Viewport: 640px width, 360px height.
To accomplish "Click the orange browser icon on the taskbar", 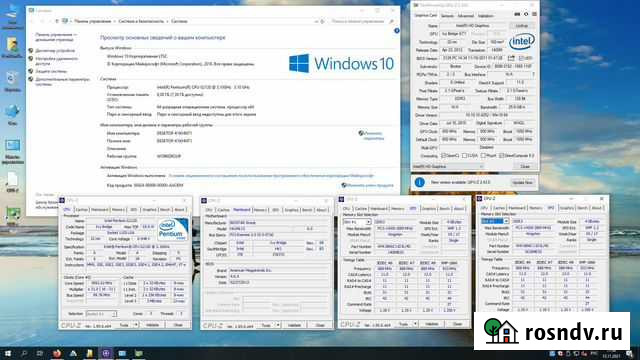I will coord(57,353).
